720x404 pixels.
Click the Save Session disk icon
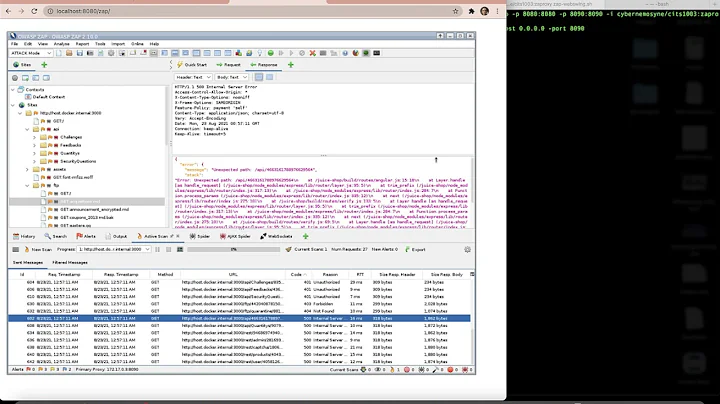(x=79, y=53)
